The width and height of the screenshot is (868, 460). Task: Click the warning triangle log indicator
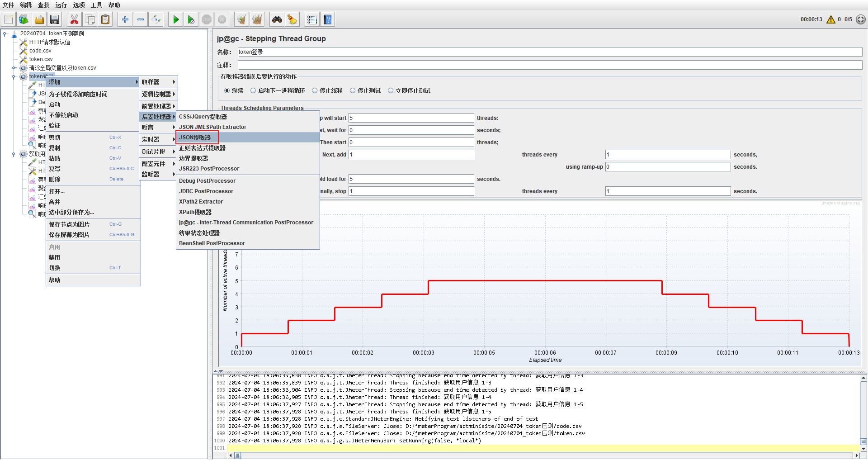point(830,19)
